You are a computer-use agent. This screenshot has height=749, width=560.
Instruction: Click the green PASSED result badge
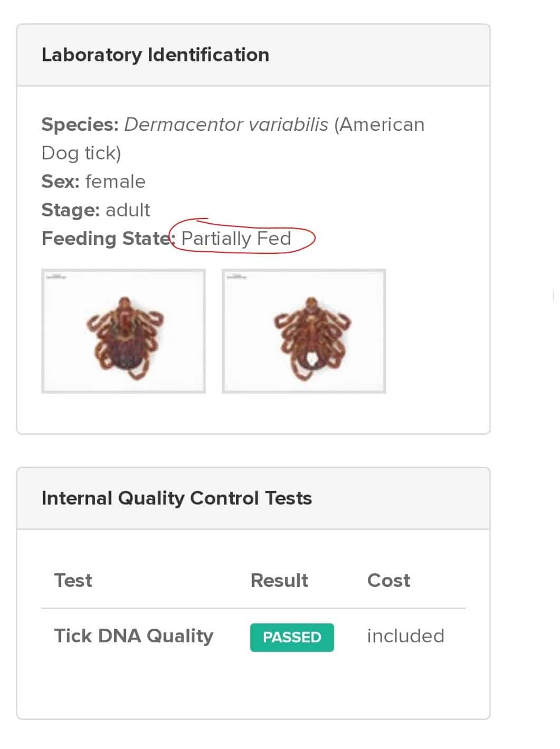291,637
